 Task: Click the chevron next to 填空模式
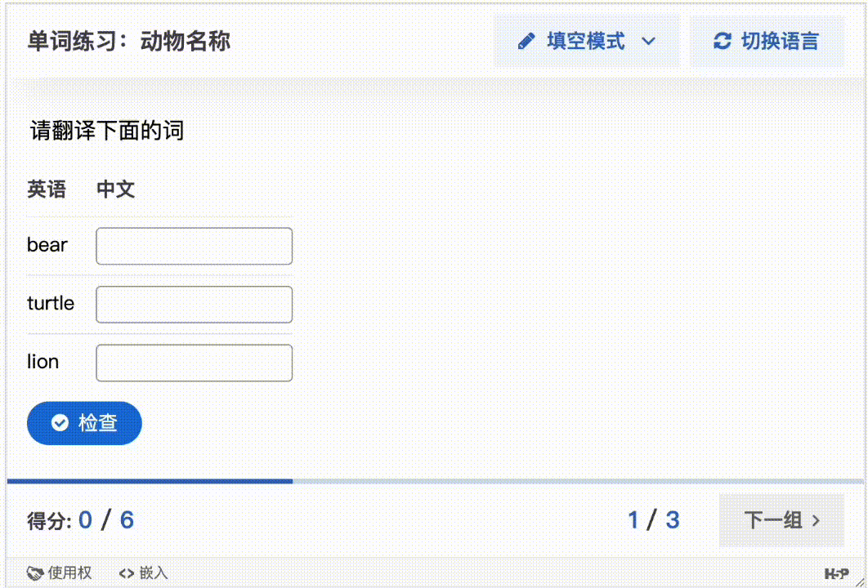tap(650, 41)
